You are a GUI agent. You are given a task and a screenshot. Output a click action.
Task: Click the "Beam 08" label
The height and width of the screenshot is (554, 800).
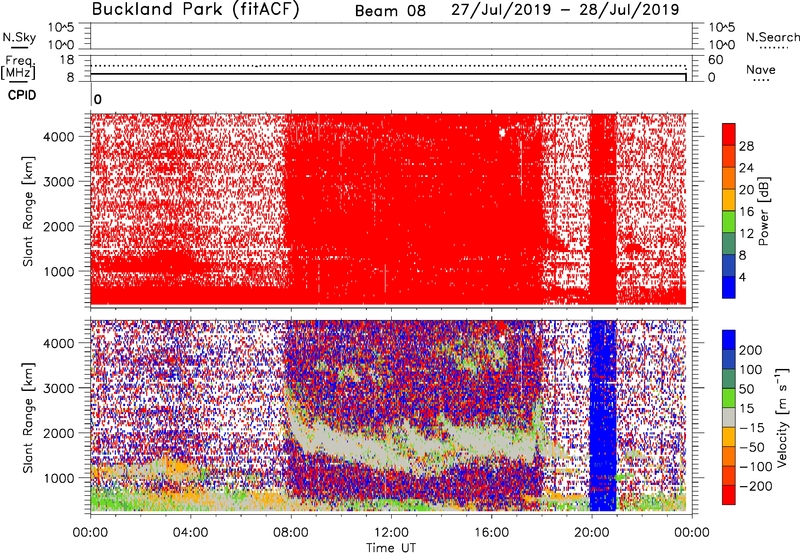click(x=390, y=11)
